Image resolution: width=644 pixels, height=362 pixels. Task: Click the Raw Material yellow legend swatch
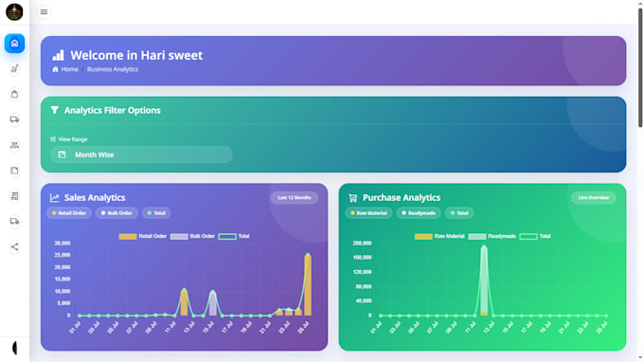click(423, 236)
